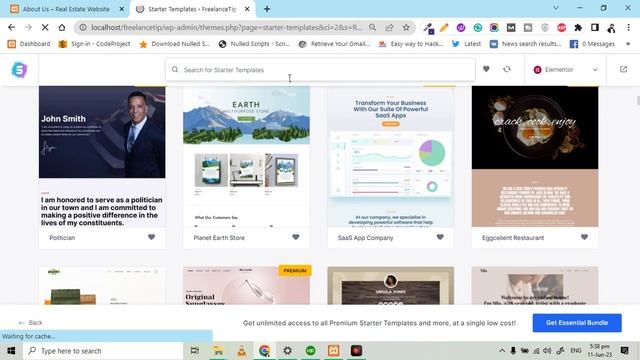The width and height of the screenshot is (640, 360).
Task: Open the Download Nulled bookmark
Action: click(174, 44)
